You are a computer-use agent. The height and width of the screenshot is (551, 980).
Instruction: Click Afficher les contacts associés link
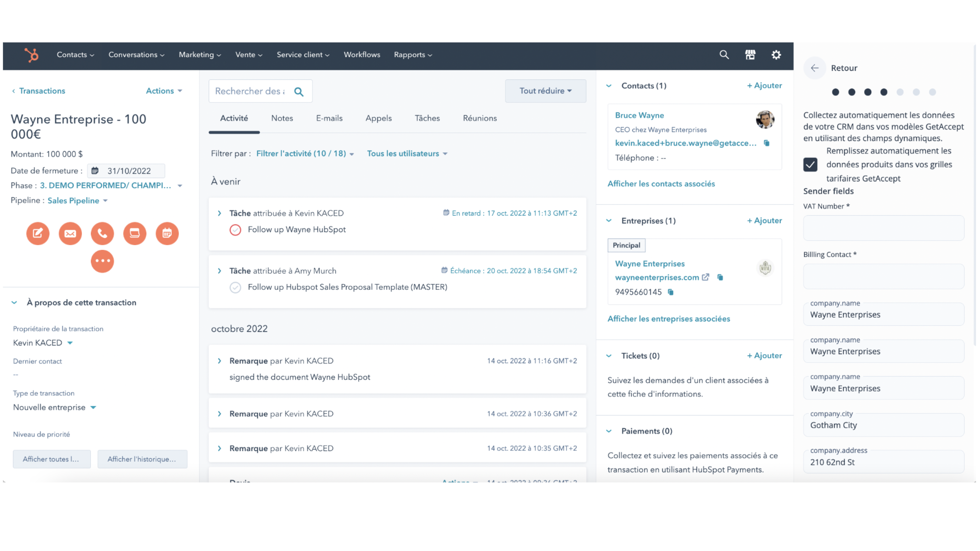661,184
